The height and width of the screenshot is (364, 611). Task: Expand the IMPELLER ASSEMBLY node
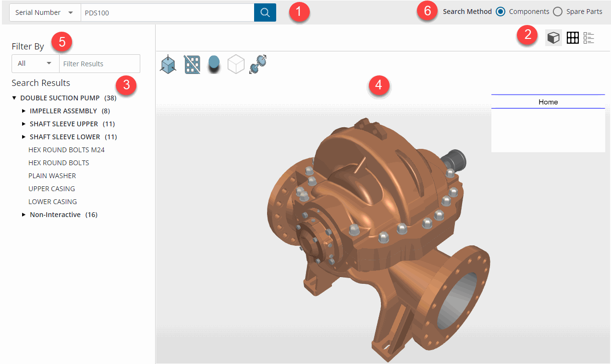click(x=24, y=111)
